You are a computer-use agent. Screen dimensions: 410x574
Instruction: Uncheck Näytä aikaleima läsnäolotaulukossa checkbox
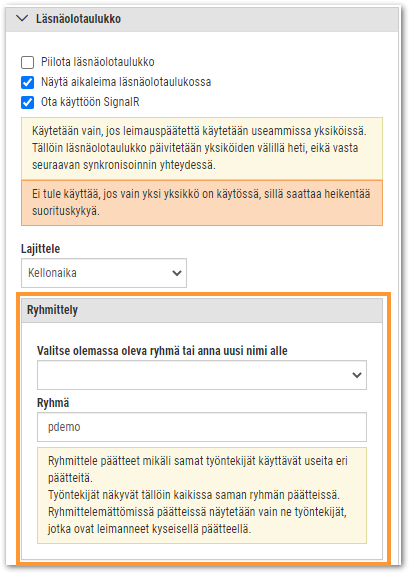[x=27, y=82]
